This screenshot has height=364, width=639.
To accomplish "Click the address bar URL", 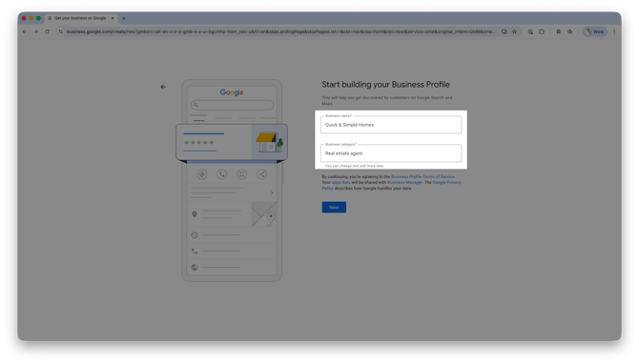I will (x=280, y=31).
